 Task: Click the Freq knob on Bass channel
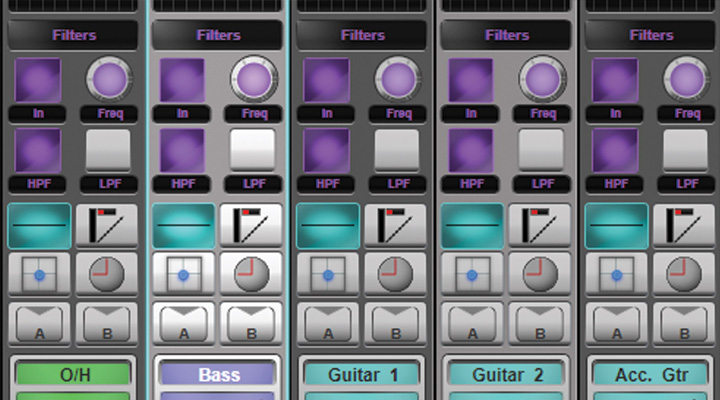coord(252,78)
